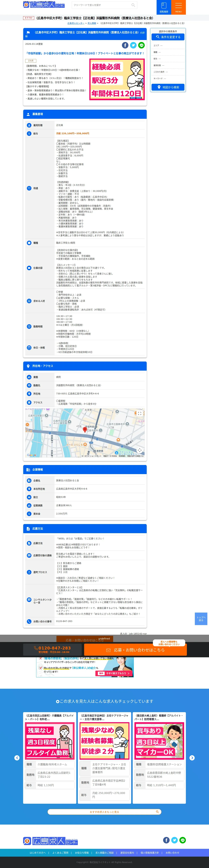
Task: Go to next item in the recommended jobs carousel
Action: tap(192, 758)
